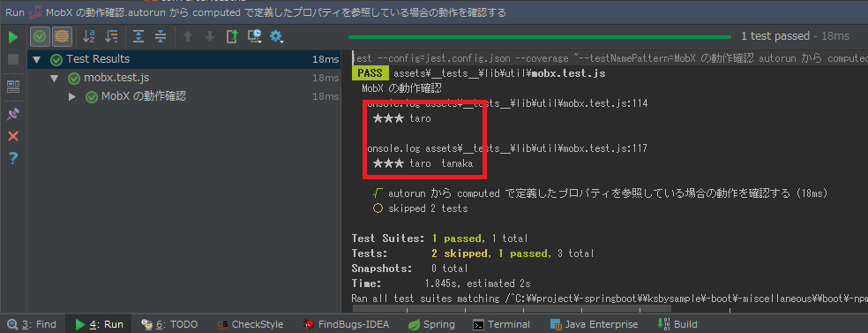
Task: Click the green check beside mobx.test.js
Action: click(x=73, y=79)
